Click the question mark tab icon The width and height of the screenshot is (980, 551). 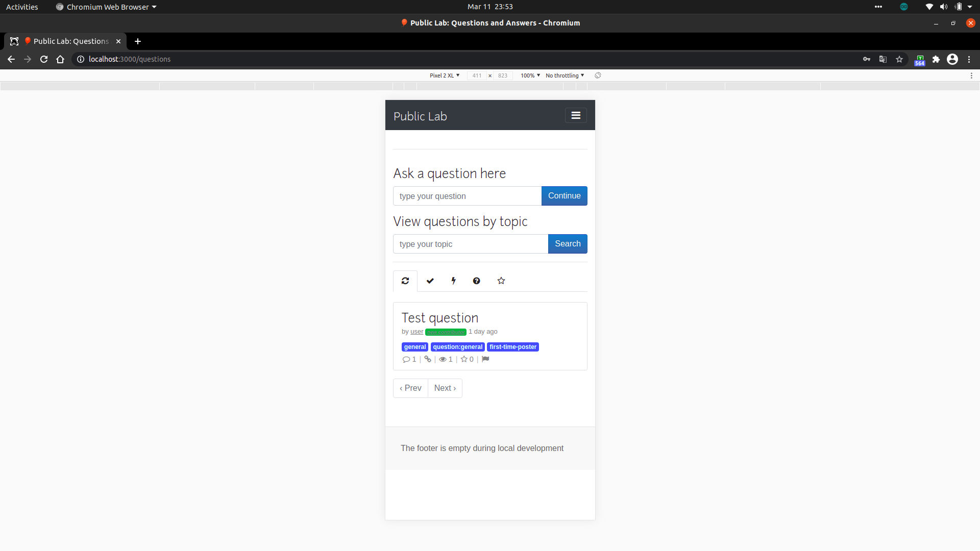click(476, 281)
